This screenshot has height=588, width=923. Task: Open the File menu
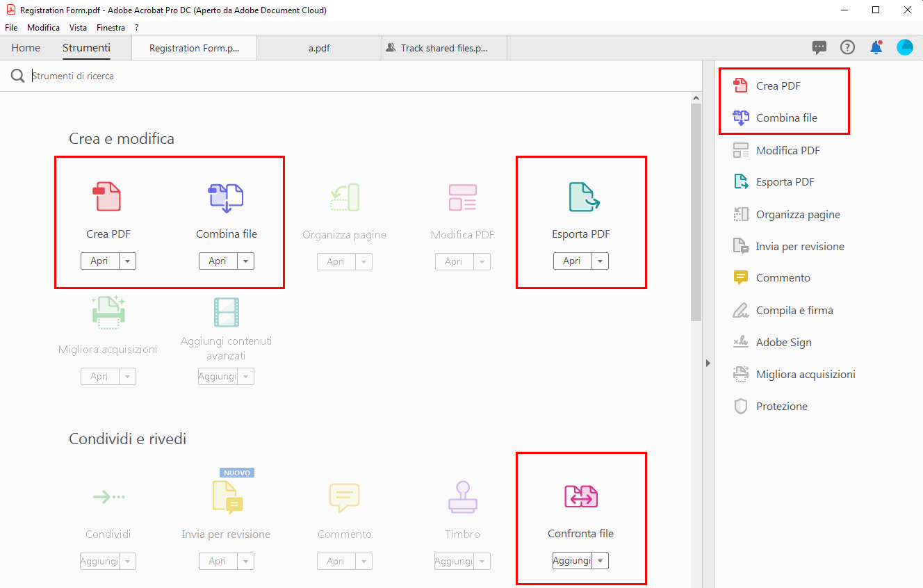click(11, 28)
